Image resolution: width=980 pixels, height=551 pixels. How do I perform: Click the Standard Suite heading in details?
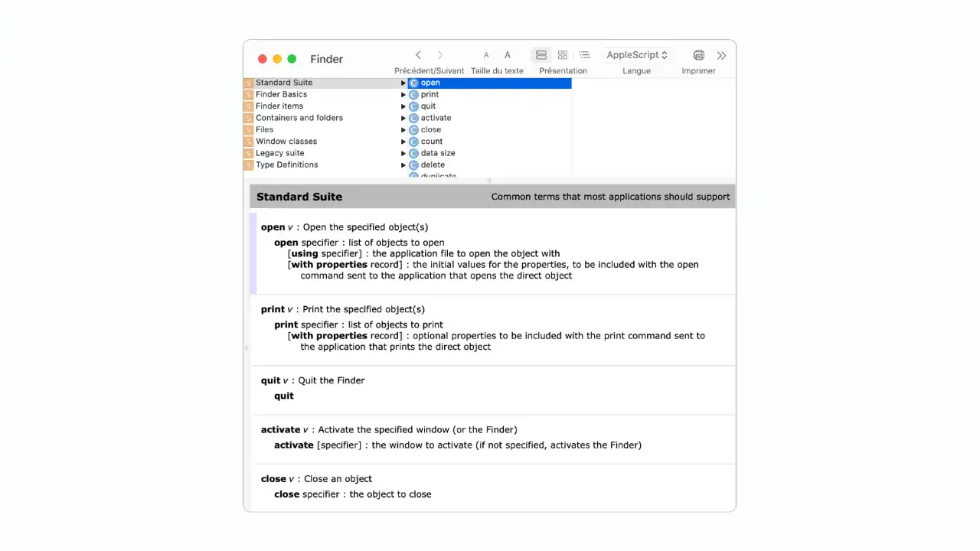tap(299, 197)
